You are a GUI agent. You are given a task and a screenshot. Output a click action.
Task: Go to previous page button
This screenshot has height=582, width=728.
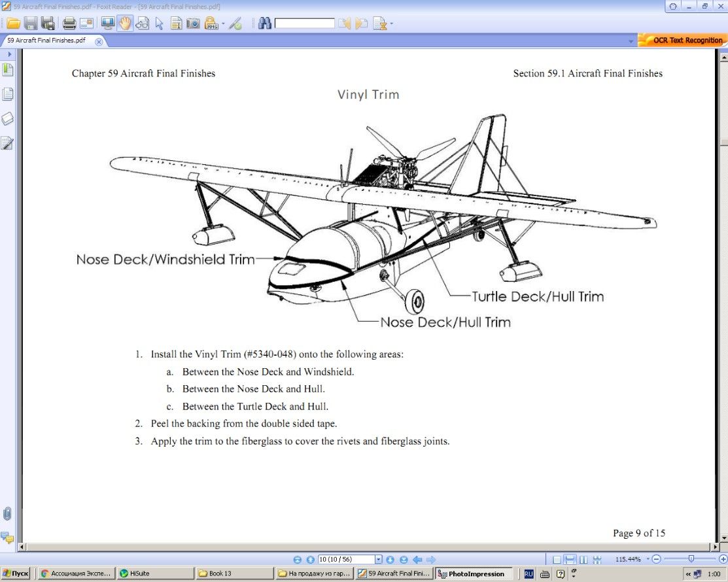point(311,560)
